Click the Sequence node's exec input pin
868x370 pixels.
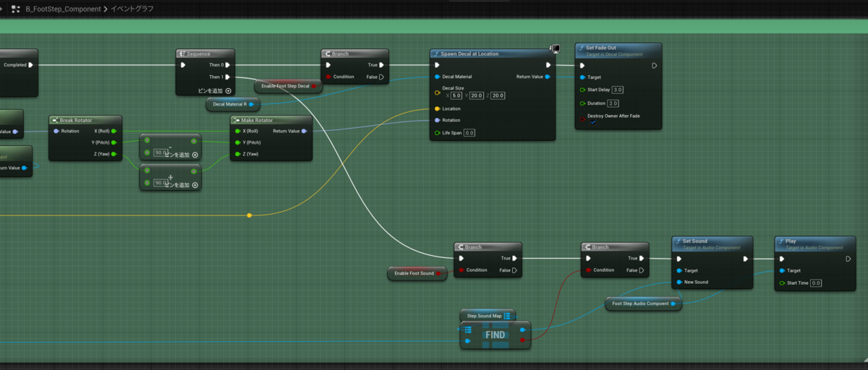pyautogui.click(x=183, y=65)
